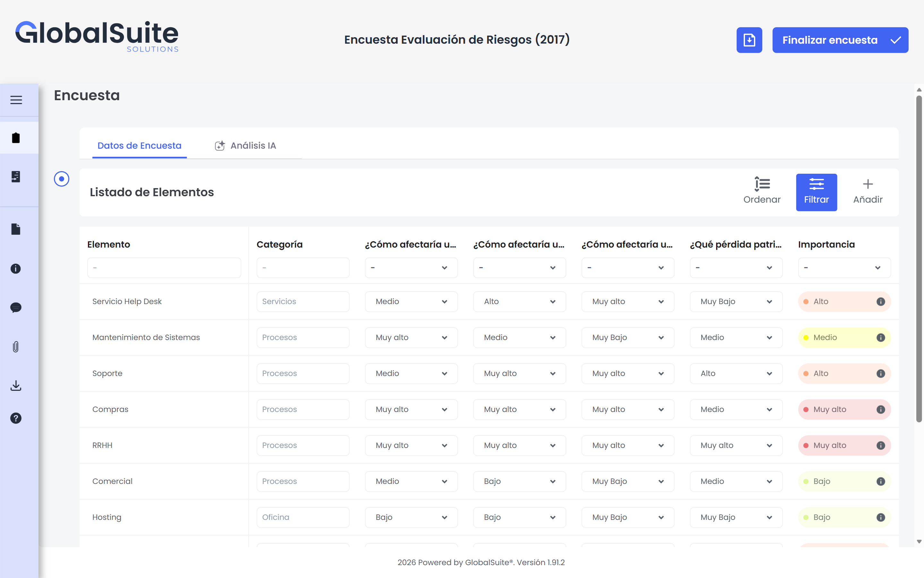Open the attachments paperclip icon

pos(16,347)
